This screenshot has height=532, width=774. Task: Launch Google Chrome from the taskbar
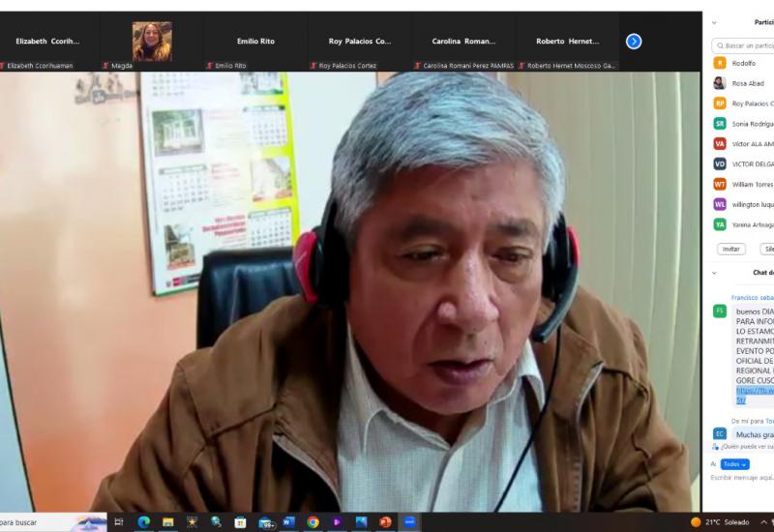click(313, 522)
